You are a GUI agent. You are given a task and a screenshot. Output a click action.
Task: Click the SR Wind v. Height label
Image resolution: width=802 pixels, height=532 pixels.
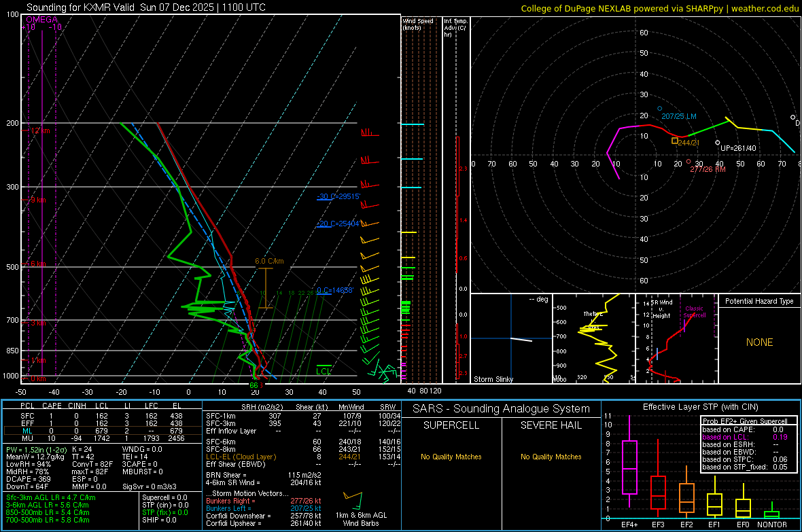661,309
